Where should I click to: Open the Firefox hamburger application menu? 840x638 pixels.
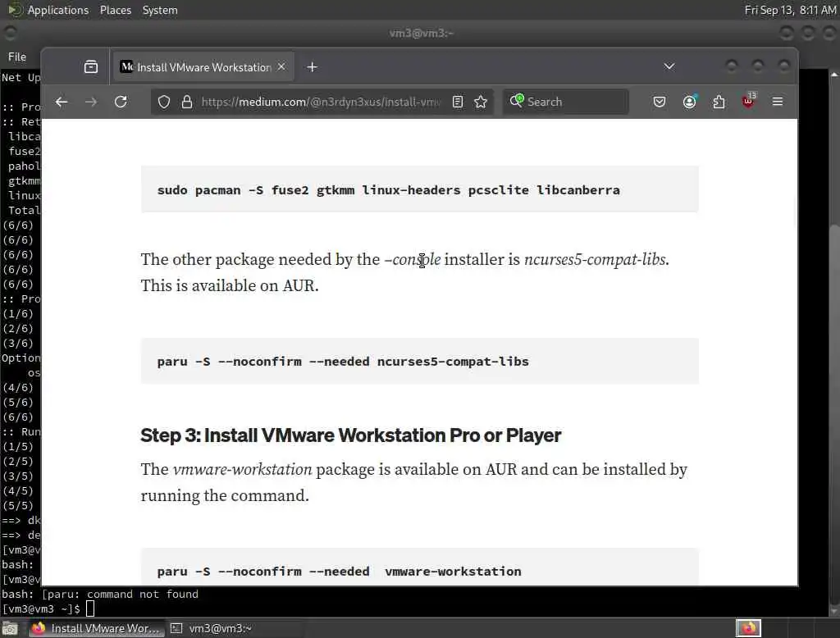pyautogui.click(x=778, y=102)
